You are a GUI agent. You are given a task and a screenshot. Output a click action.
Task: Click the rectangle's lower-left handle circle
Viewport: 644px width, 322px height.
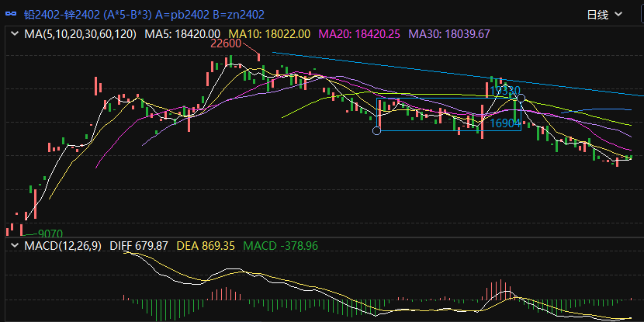(x=377, y=130)
